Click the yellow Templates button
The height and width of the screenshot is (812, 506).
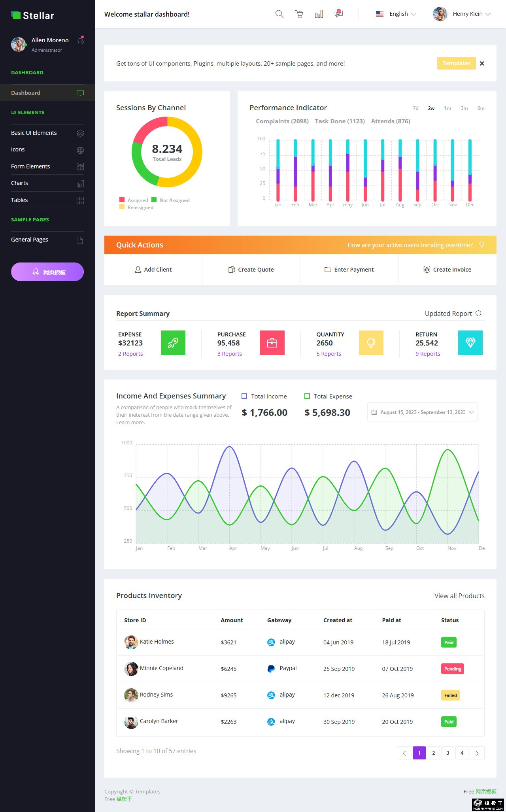(x=456, y=63)
